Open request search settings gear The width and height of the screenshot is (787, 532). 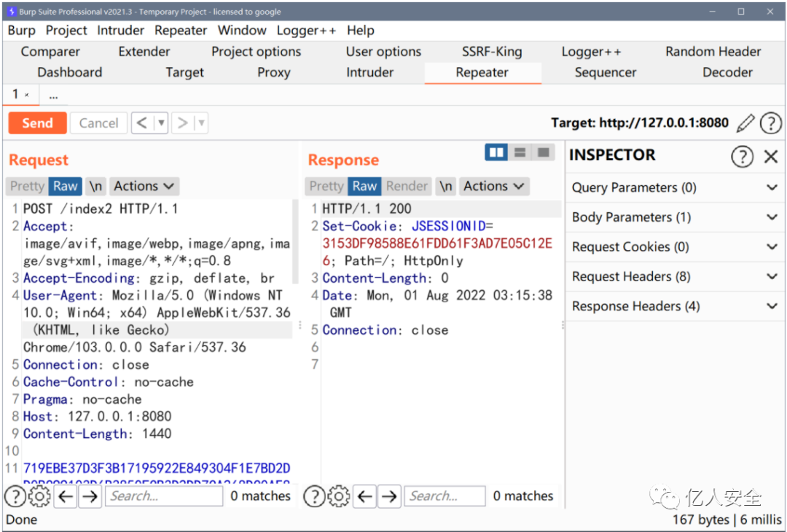pos(39,496)
